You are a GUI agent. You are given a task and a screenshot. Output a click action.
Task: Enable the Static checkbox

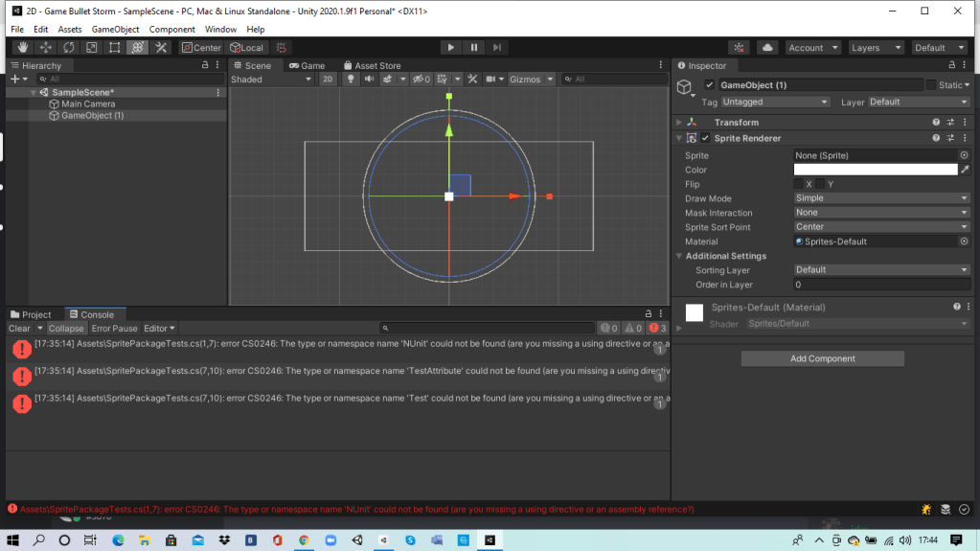pyautogui.click(x=930, y=85)
